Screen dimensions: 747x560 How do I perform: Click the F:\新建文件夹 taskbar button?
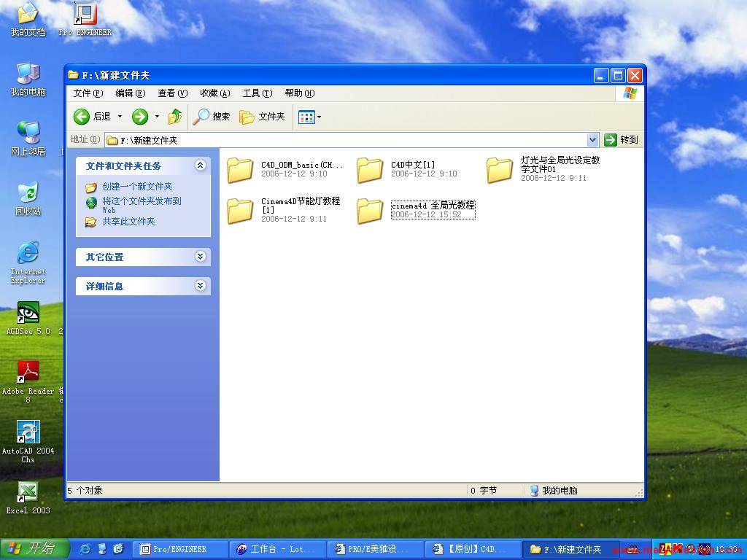(570, 549)
